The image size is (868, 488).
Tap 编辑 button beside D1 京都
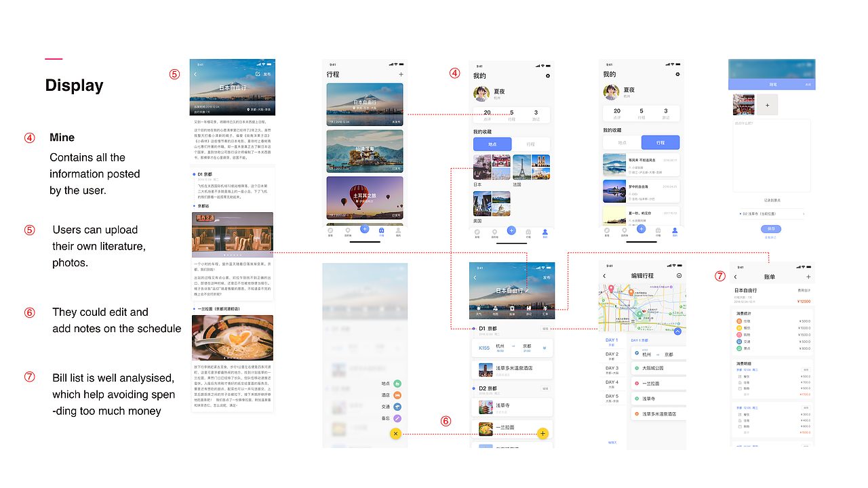[545, 329]
